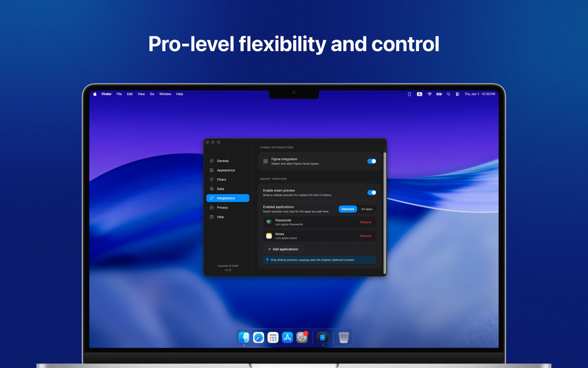Screen dimensions: 588x368
Task: Open the Go menu
Action: [152, 94]
